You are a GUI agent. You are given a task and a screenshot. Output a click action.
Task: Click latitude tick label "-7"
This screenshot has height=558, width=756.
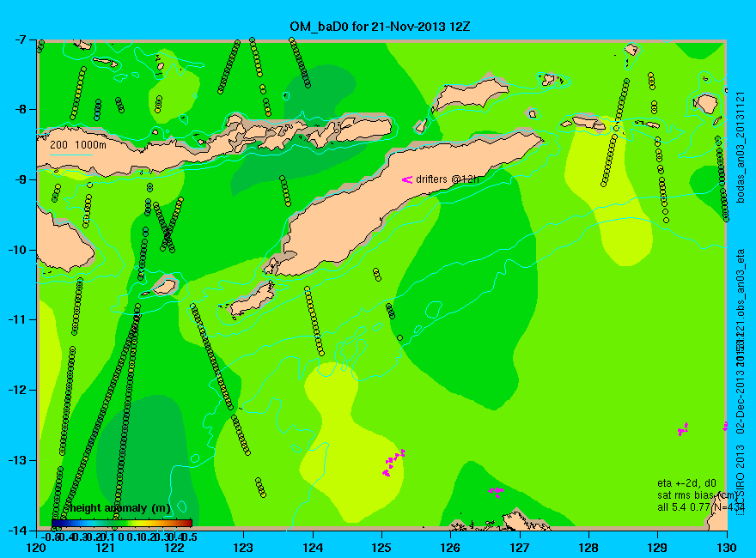pos(21,39)
